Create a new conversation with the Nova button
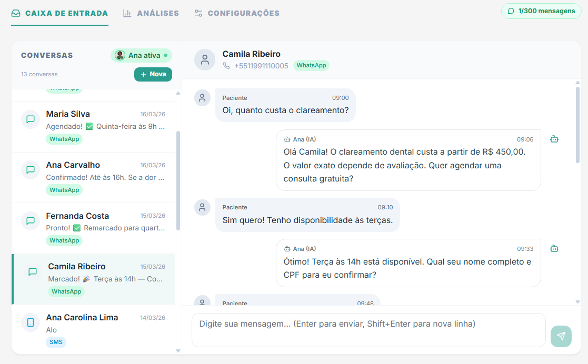Viewport: 588px width, 364px height. [153, 74]
